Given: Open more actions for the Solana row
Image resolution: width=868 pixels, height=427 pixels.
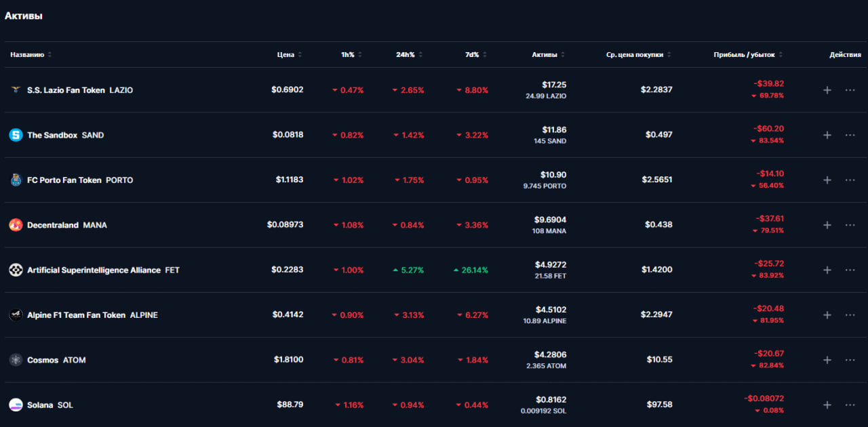Looking at the screenshot, I should tap(850, 405).
